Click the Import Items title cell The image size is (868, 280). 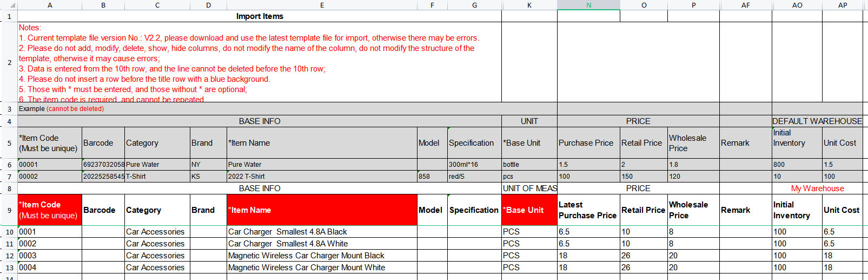[260, 16]
